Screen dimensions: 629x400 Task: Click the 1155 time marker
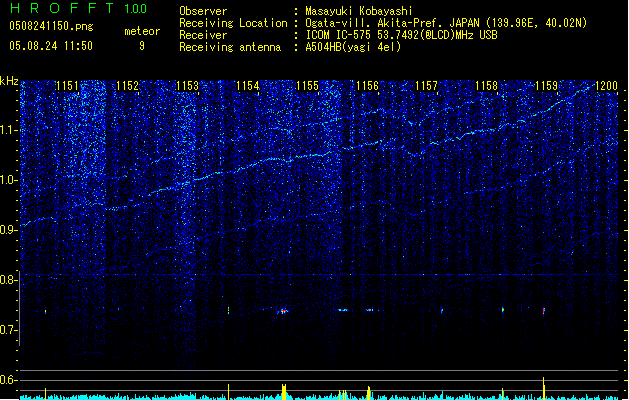[307, 87]
